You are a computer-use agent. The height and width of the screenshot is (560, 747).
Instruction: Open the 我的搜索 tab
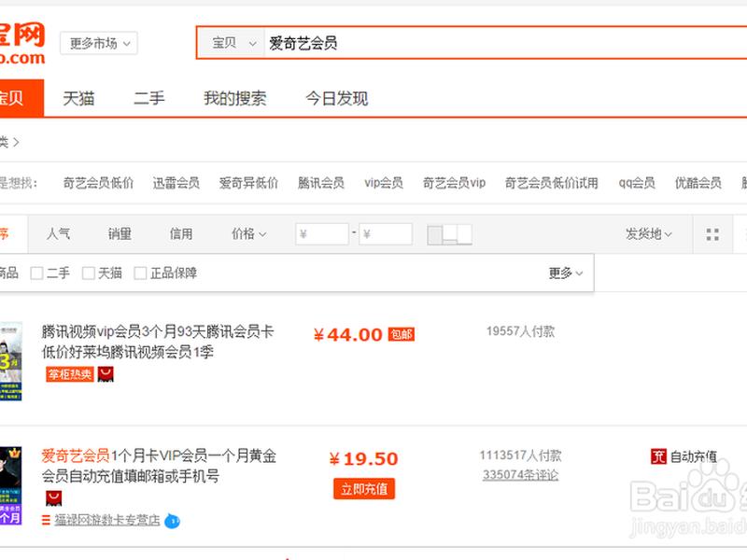pyautogui.click(x=235, y=99)
